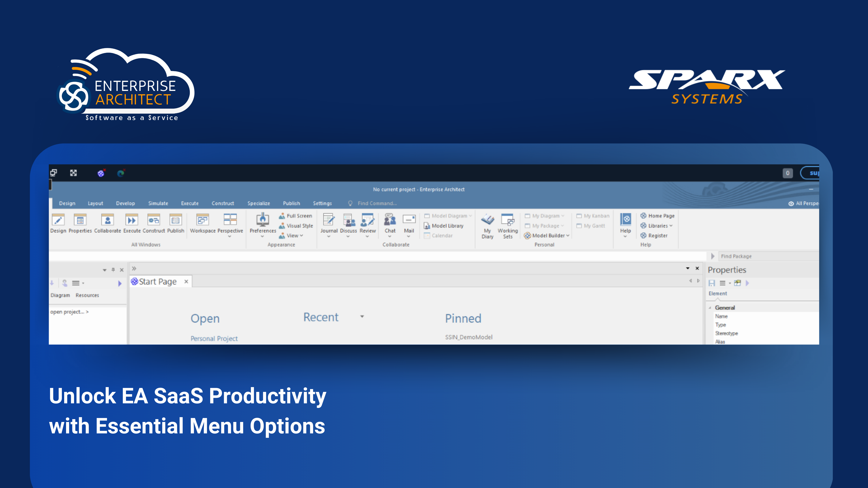This screenshot has height=488, width=868.
Task: Collapse the General properties group
Action: click(x=710, y=308)
